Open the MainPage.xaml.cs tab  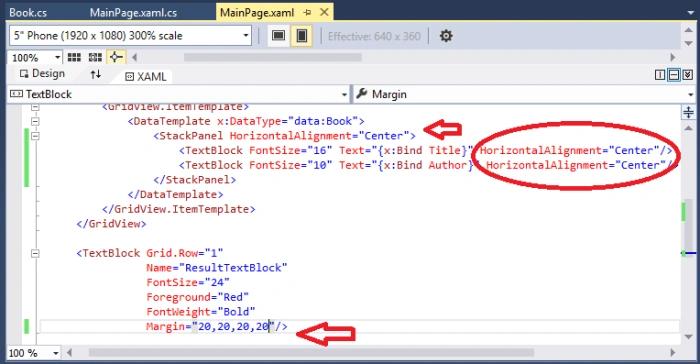133,13
